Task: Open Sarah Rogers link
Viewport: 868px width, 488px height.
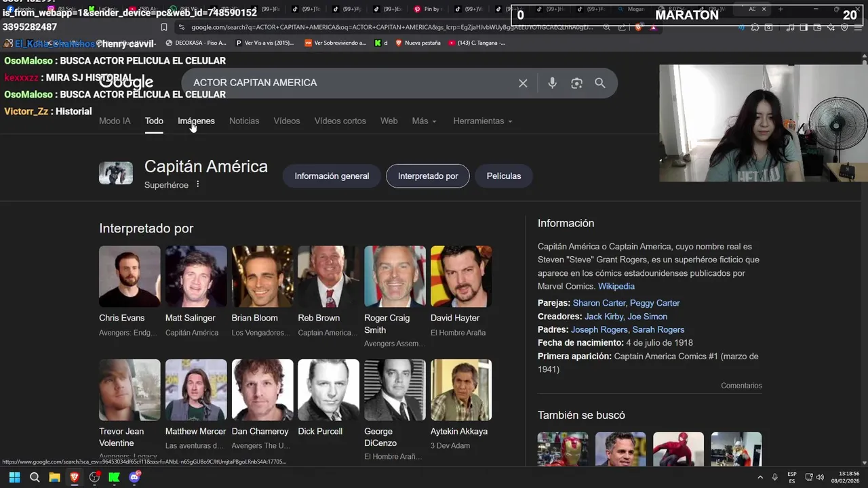Action: click(x=658, y=329)
